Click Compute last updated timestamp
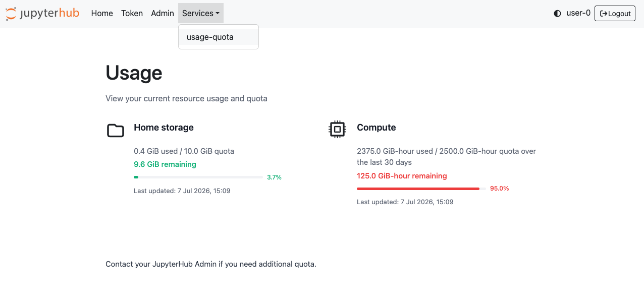 pos(405,202)
